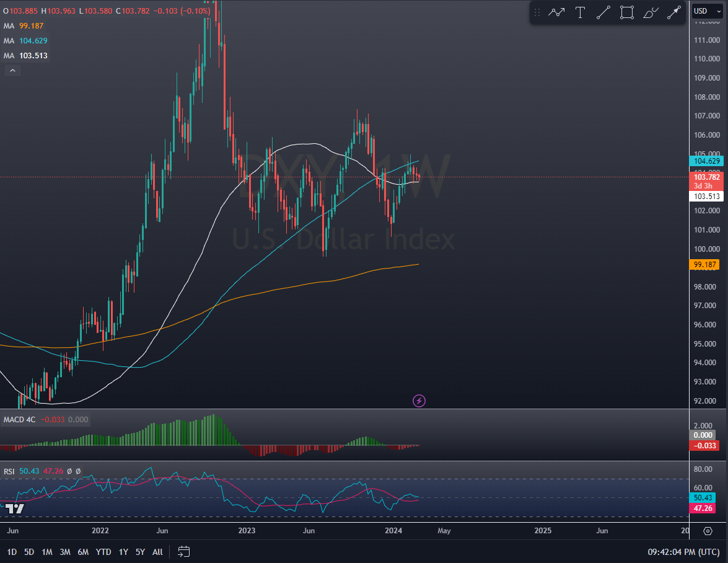This screenshot has height=563, width=728.
Task: Switch the time range to YTD
Action: pyautogui.click(x=103, y=552)
